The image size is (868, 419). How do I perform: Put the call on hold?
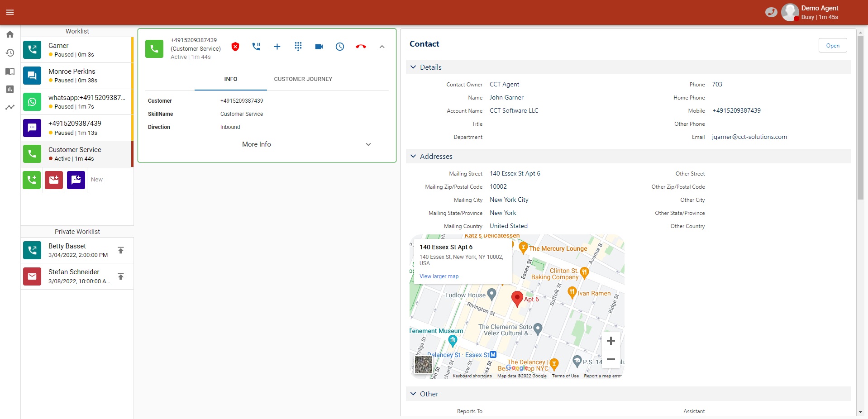(256, 47)
